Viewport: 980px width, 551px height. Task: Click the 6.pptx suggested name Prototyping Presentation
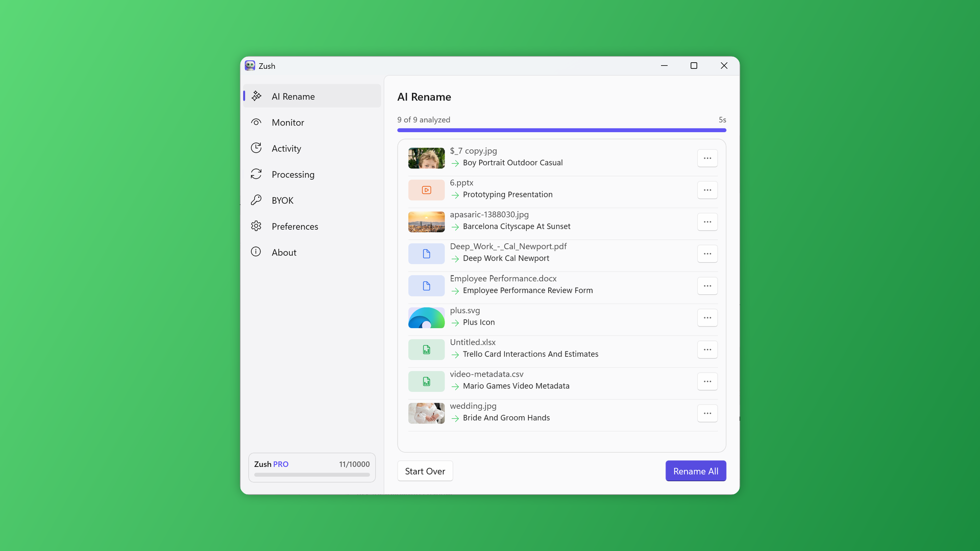click(x=507, y=194)
